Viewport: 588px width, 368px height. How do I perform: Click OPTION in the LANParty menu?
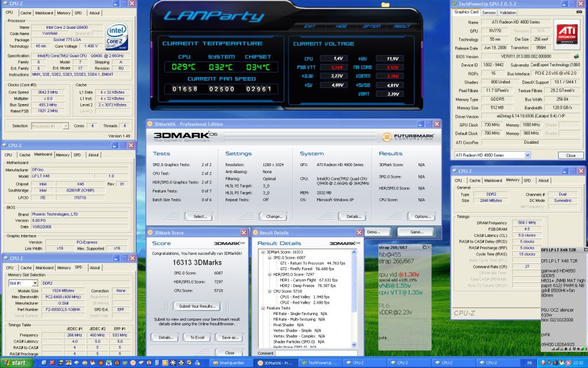(x=372, y=26)
